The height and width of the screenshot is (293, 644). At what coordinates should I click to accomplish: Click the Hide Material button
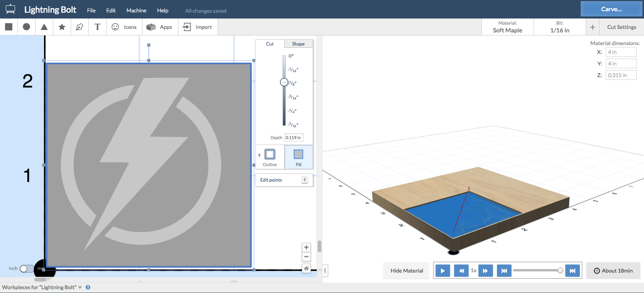407,271
